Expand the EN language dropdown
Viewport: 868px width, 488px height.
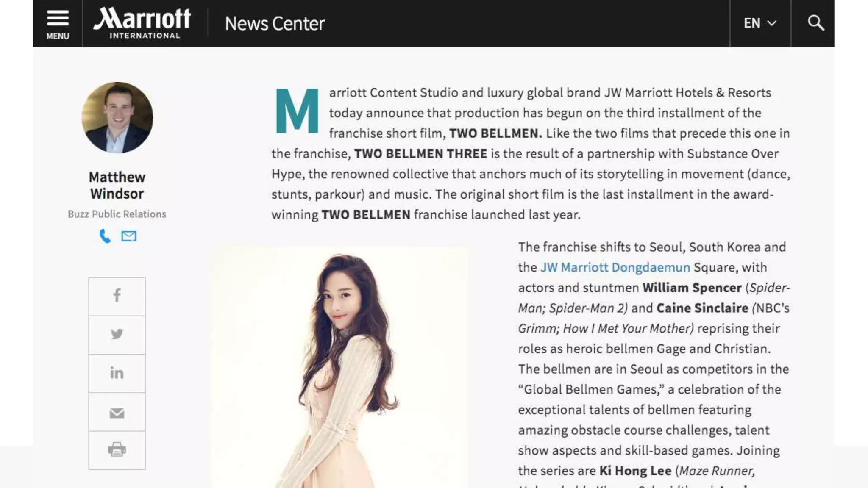(760, 23)
